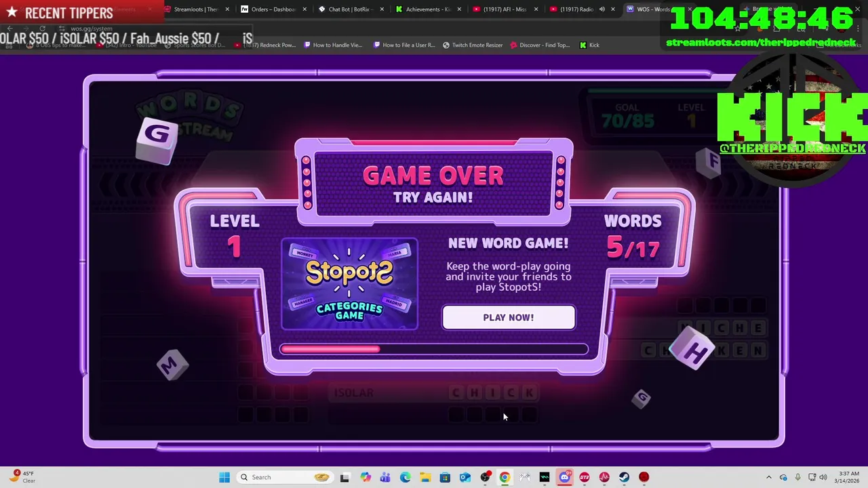Viewport: 868px width, 488px height.
Task: Open the How to Handle Vie... bookmark
Action: point(333,45)
